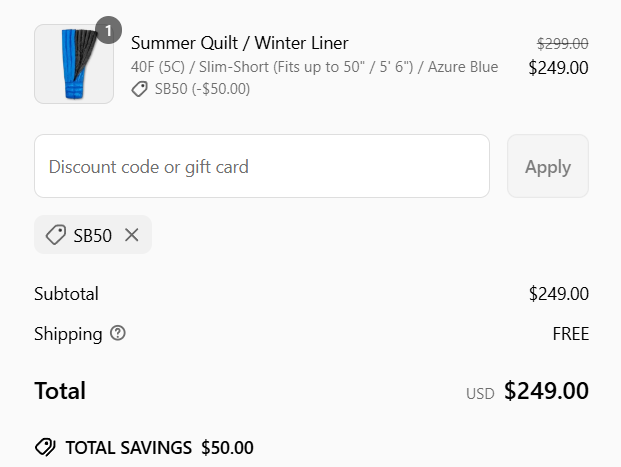Click the Shipping help question mark icon
This screenshot has width=621, height=467.
coord(118,333)
